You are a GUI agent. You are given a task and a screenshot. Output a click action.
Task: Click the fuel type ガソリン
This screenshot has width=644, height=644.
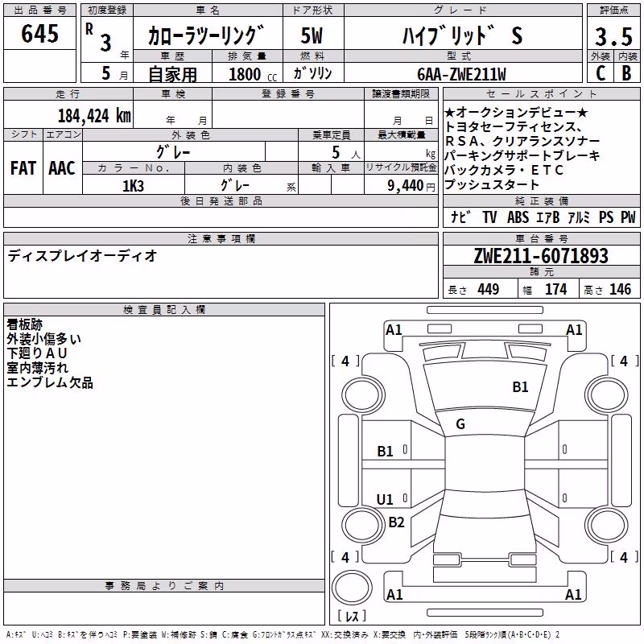pos(312,73)
